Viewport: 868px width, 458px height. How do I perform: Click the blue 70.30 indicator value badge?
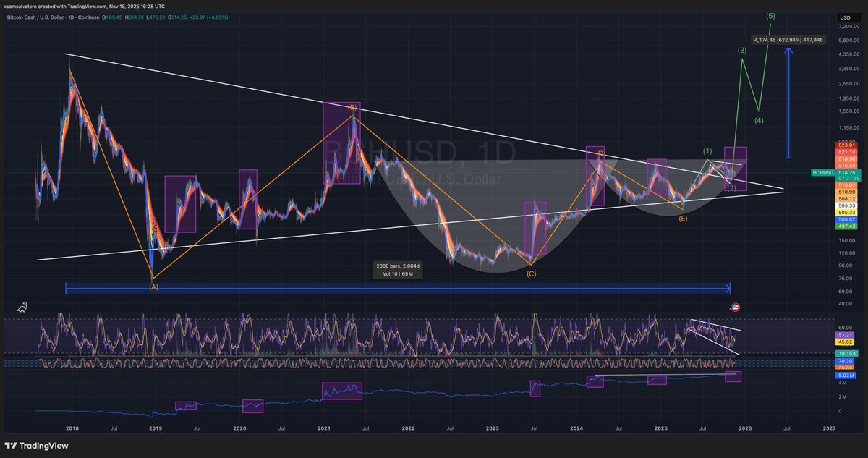(x=846, y=361)
